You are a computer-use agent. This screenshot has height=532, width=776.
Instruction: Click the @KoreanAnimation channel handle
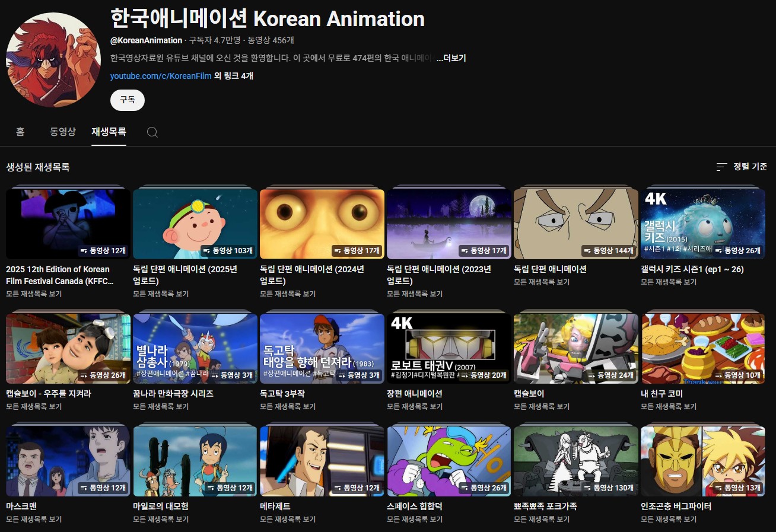[x=146, y=40]
